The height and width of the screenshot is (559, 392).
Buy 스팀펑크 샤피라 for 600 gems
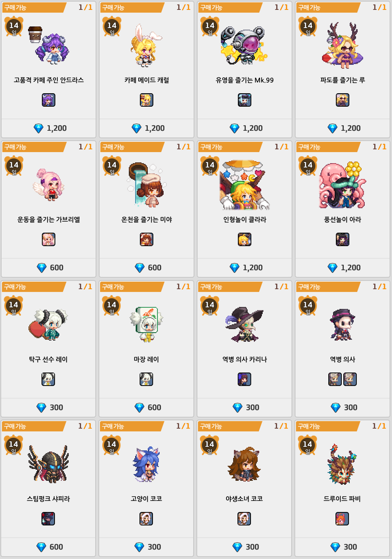point(48,547)
